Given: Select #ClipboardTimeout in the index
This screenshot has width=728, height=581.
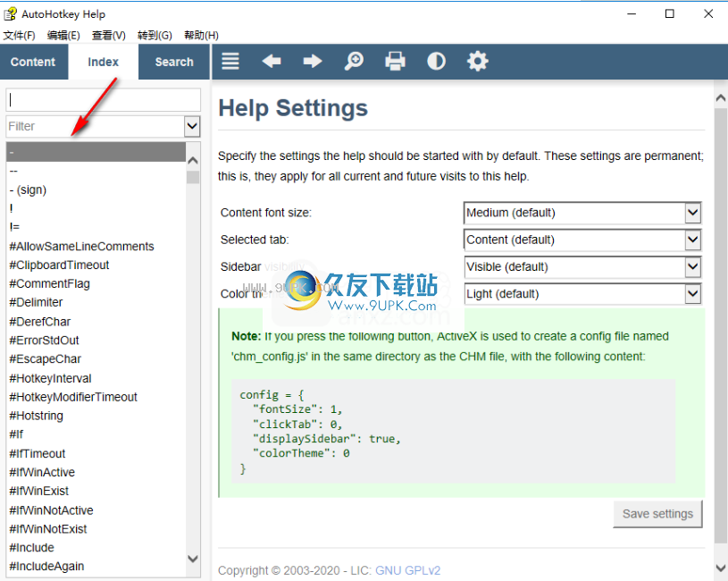Looking at the screenshot, I should point(96,265).
